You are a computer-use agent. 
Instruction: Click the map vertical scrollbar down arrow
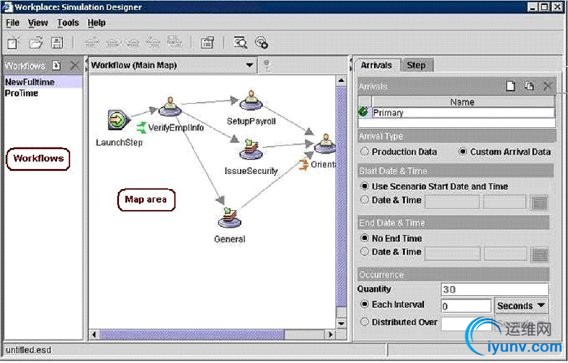[x=341, y=323]
